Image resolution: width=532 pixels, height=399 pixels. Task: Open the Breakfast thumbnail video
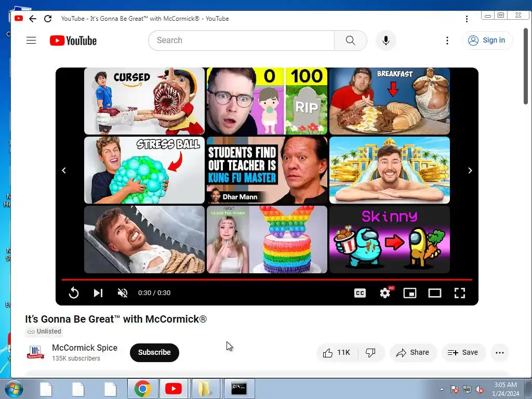pos(390,101)
